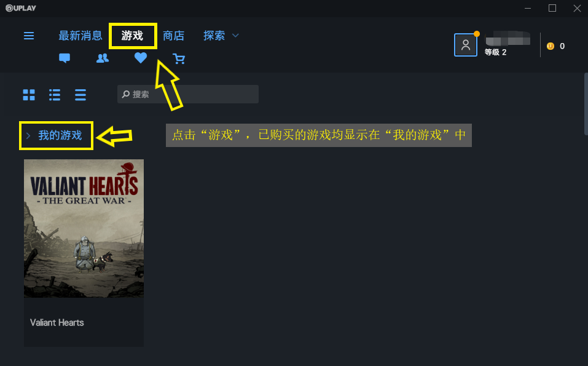Open the user profile avatar

click(465, 45)
